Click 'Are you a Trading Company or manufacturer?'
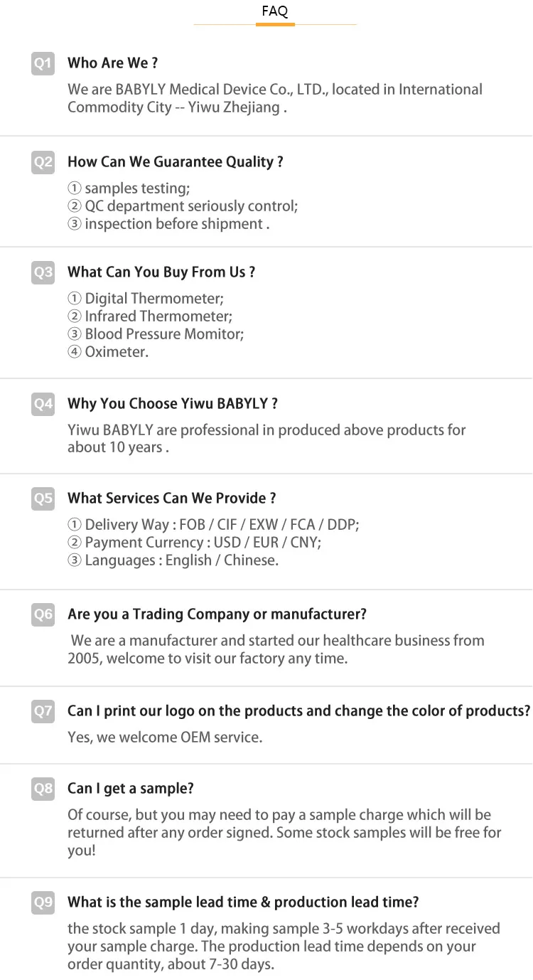 coord(217,614)
